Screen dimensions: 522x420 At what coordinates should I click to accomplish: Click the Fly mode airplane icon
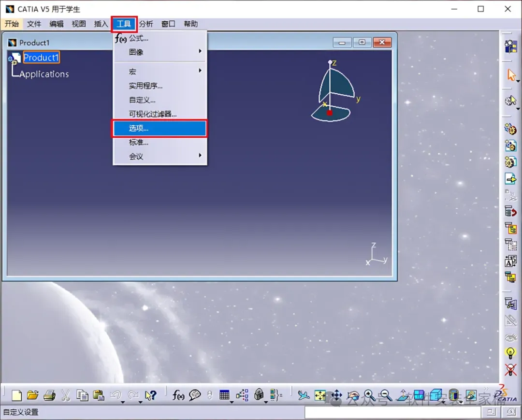tap(303, 395)
